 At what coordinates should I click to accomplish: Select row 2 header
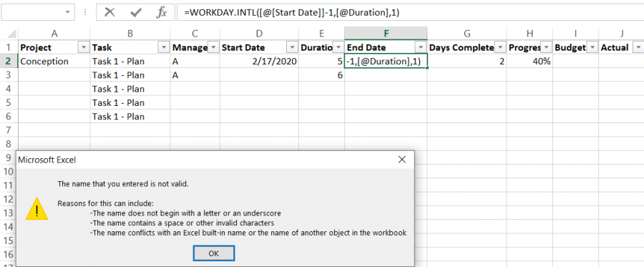[x=9, y=62]
